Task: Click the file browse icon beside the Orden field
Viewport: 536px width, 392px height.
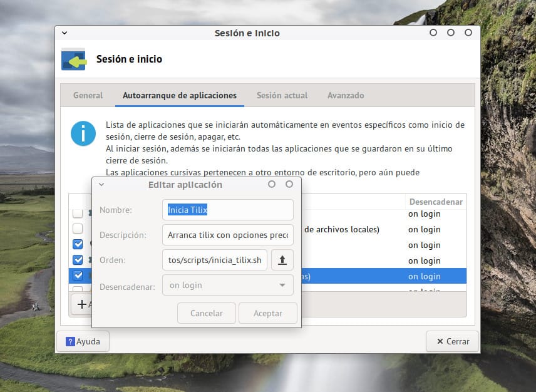Action: tap(282, 259)
